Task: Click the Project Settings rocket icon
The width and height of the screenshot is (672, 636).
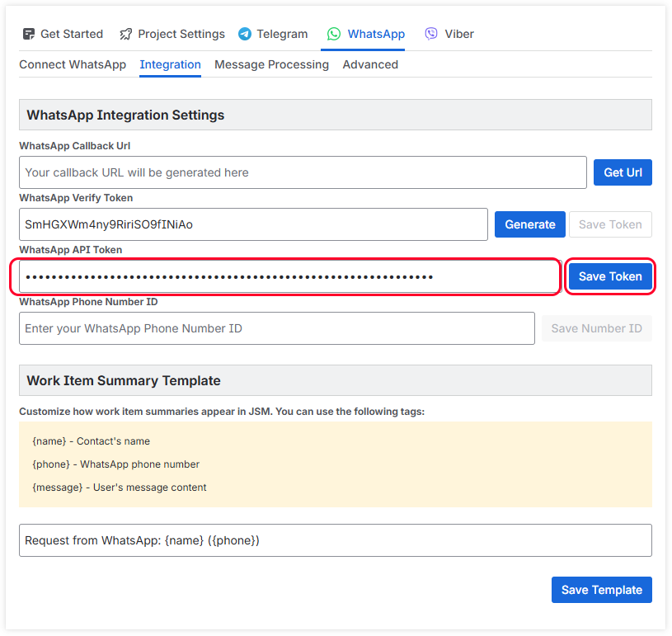Action: [125, 34]
